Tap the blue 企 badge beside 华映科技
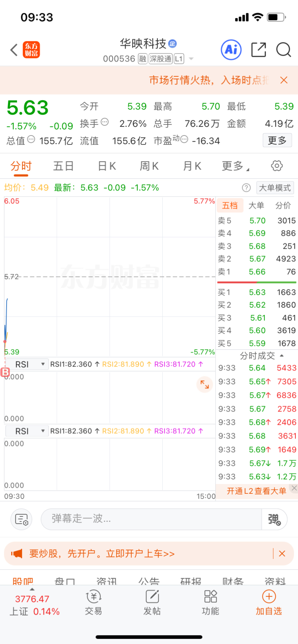Viewport: 298px width, 644px height. click(x=172, y=44)
